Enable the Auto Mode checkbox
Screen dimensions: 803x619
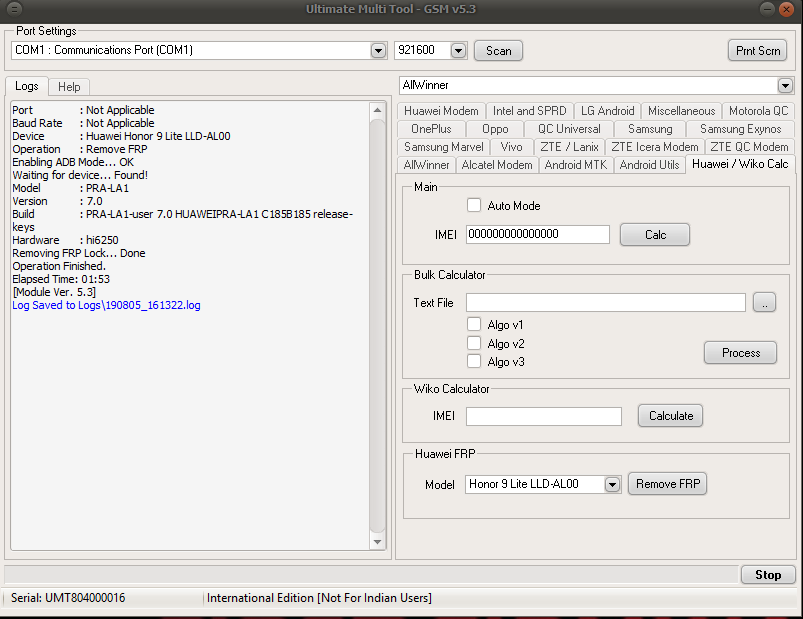tap(474, 205)
